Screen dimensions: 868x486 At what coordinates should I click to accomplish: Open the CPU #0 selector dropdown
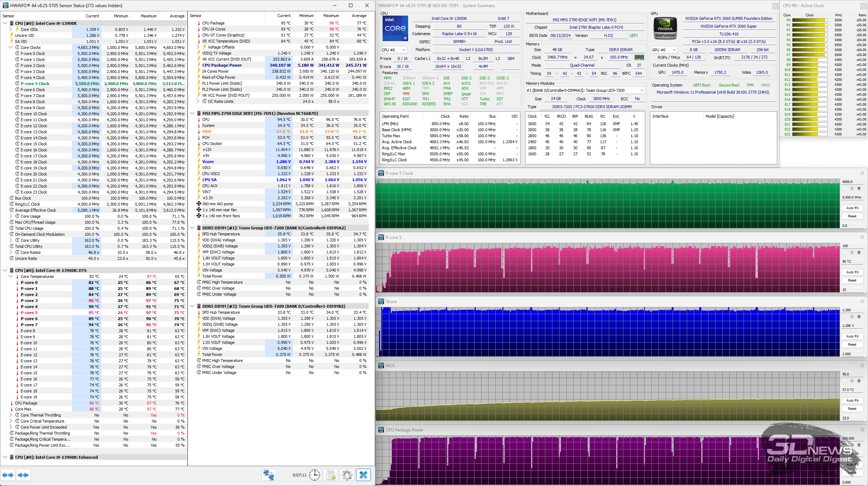(394, 50)
